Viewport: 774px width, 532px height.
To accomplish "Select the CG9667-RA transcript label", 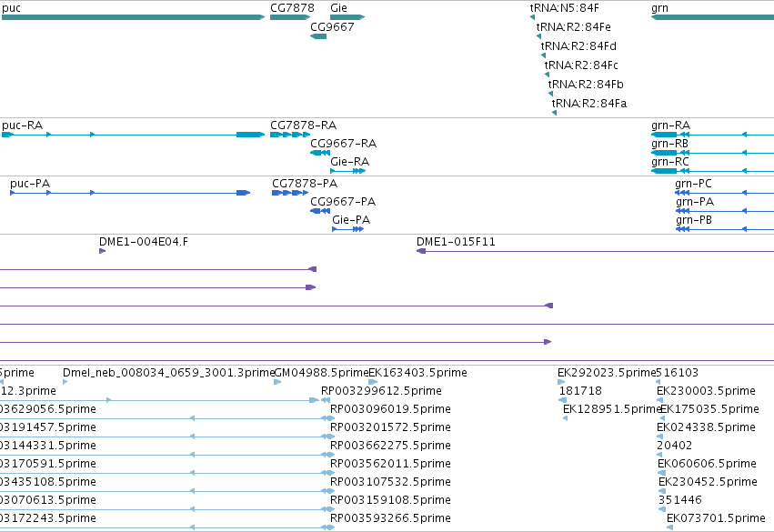I will (x=344, y=144).
